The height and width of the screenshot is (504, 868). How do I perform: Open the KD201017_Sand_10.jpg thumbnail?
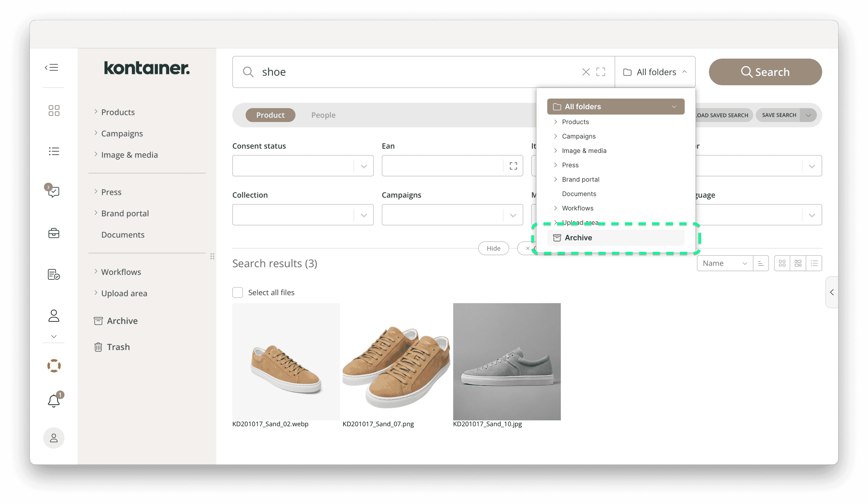pos(507,361)
